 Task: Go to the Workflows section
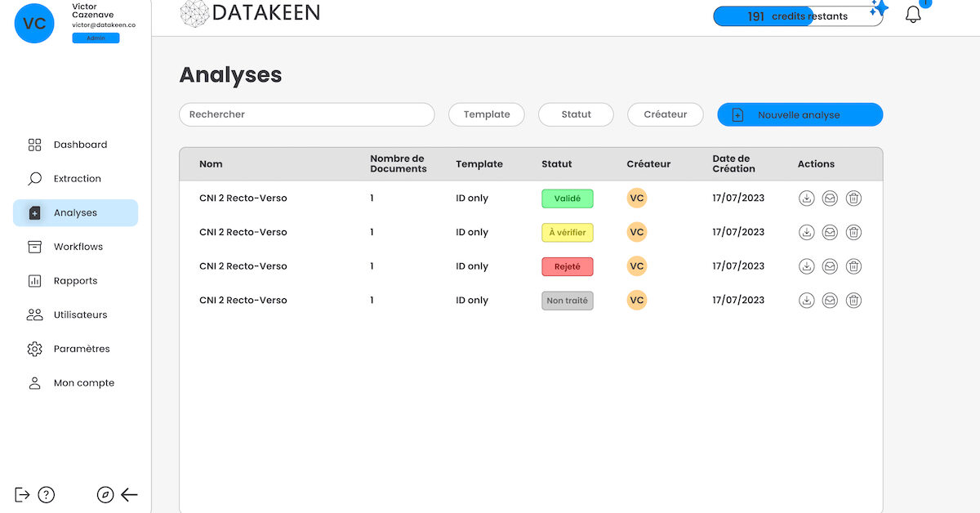click(78, 247)
